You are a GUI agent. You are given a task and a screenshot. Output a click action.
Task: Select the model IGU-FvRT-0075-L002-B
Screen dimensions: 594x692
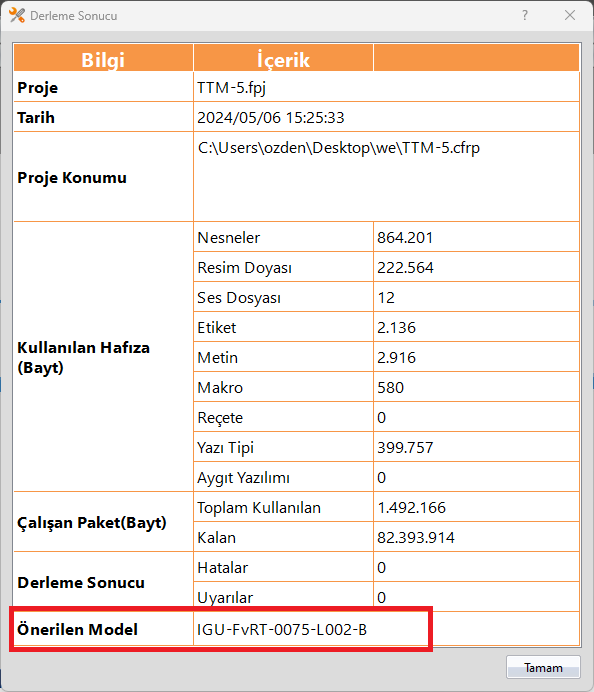coord(282,629)
